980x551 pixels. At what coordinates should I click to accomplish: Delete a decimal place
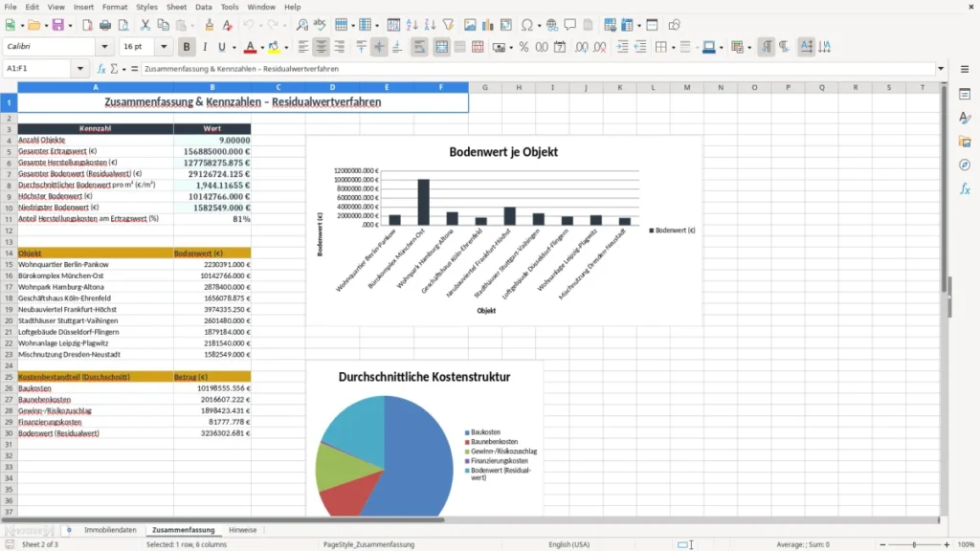click(600, 47)
